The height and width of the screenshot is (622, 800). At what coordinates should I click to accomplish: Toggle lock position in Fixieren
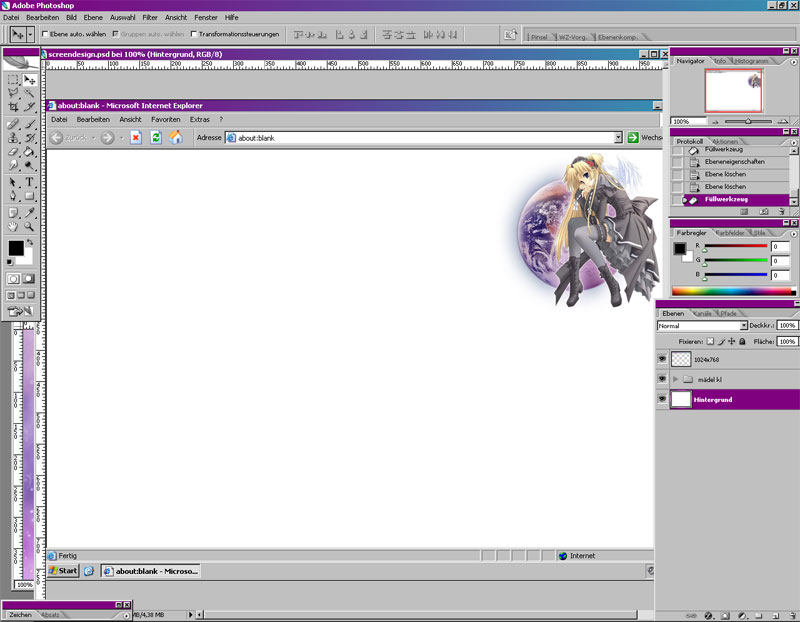pyautogui.click(x=732, y=341)
